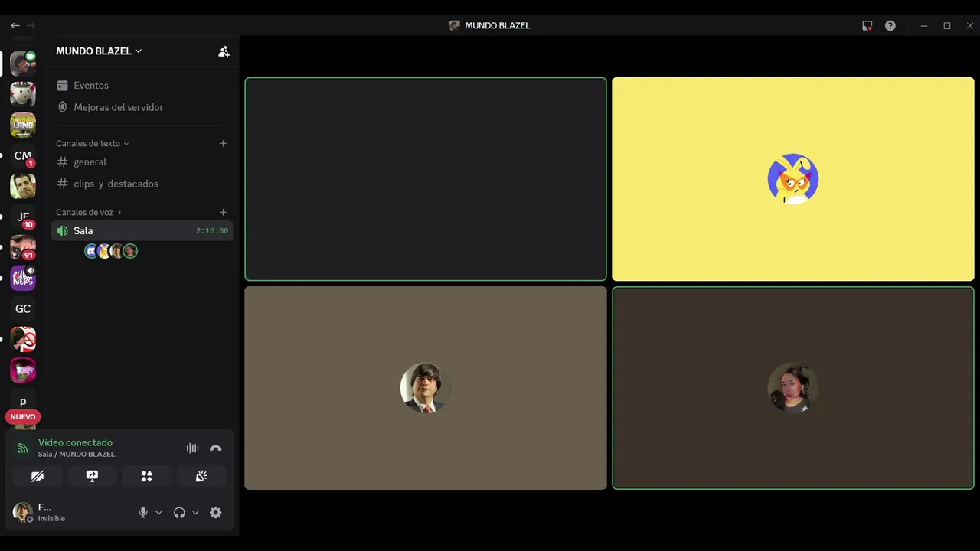Toggle the camera on
Screen dimensions: 980x551
pyautogui.click(x=38, y=476)
